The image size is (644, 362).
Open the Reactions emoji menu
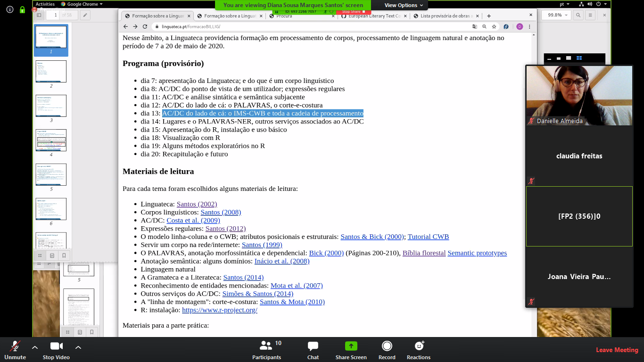pos(419,349)
